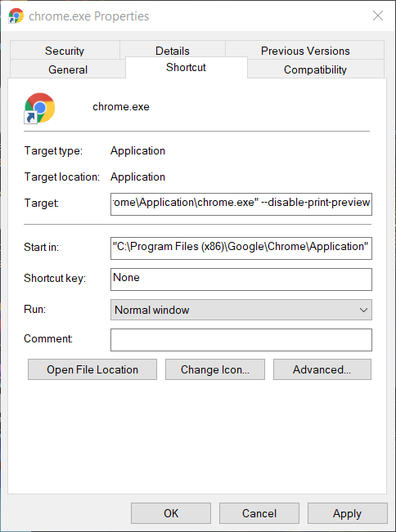
Task: Switch to the Previous Versions tab
Action: 305,51
